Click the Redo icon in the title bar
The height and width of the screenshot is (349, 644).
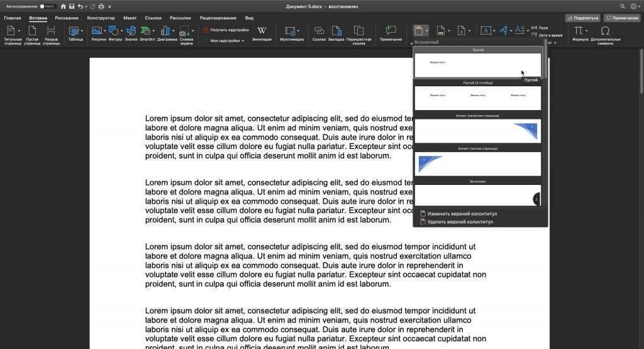click(x=93, y=6)
